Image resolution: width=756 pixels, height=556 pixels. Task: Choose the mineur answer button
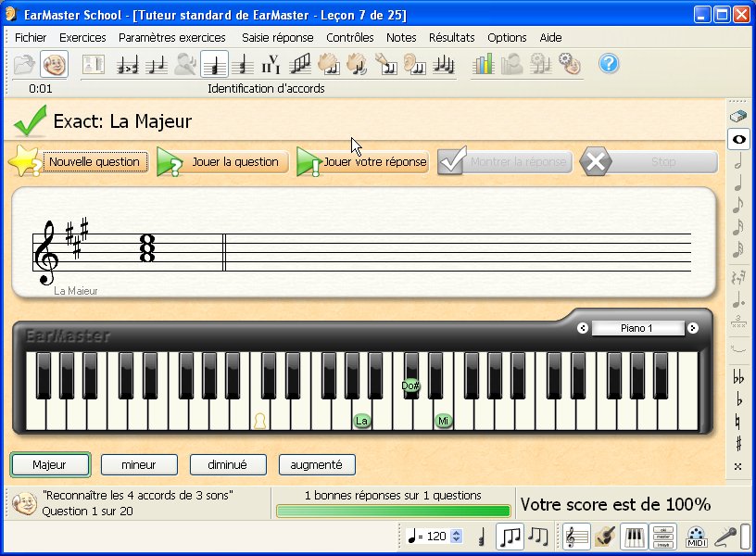coord(139,465)
